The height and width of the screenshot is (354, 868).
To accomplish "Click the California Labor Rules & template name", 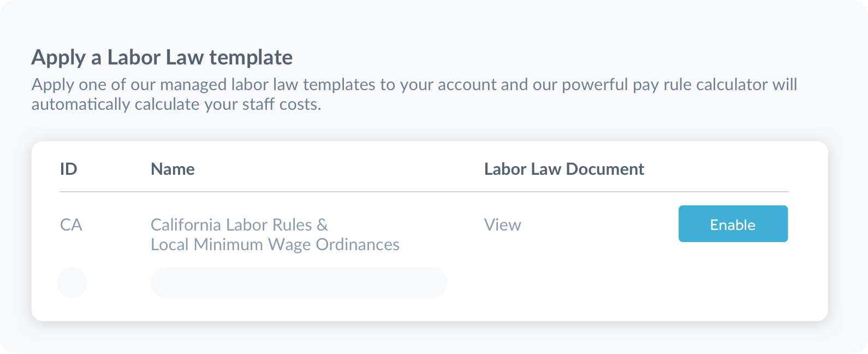I will (x=239, y=225).
